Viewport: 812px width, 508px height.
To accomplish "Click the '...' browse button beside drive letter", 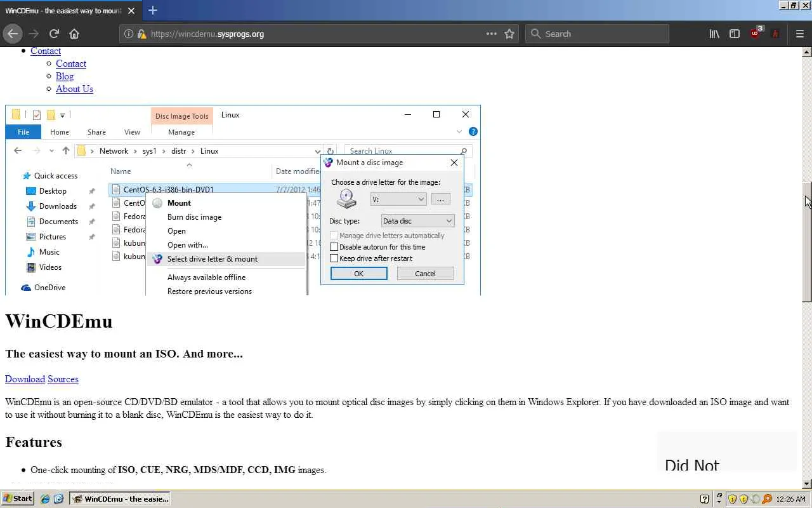I will tap(440, 199).
